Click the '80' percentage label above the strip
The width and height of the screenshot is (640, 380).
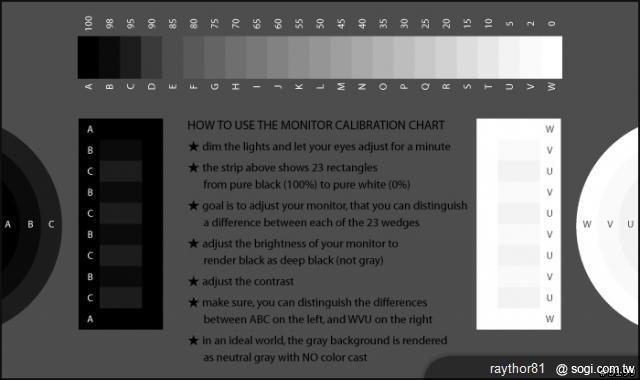193,24
